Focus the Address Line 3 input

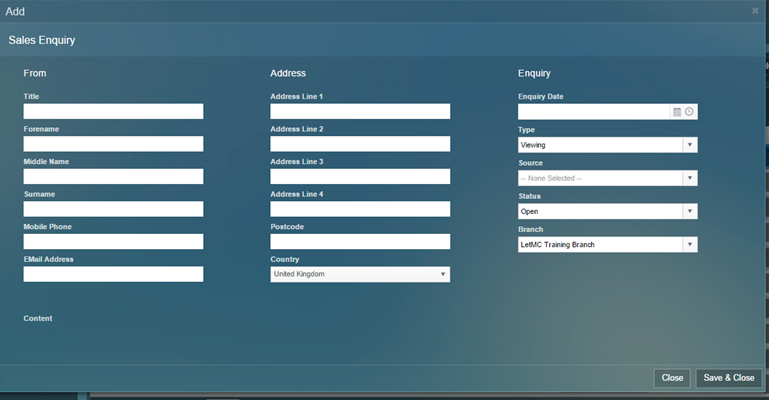point(360,177)
